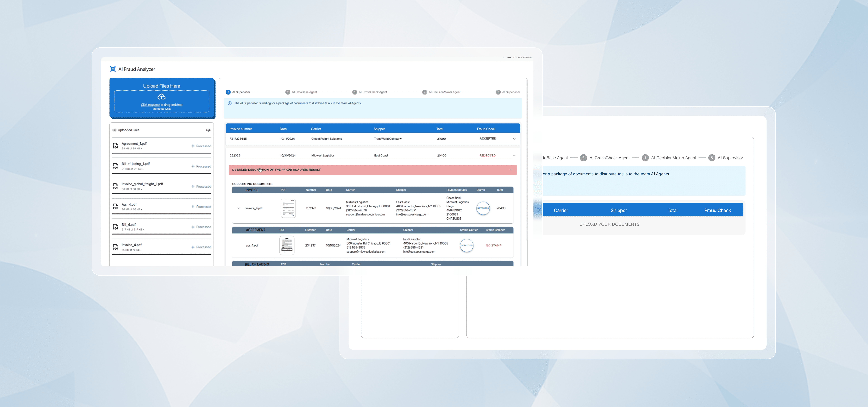This screenshot has height=407, width=868.
Task: Open the invoice_4.pdf document thumbnail
Action: coord(288,208)
